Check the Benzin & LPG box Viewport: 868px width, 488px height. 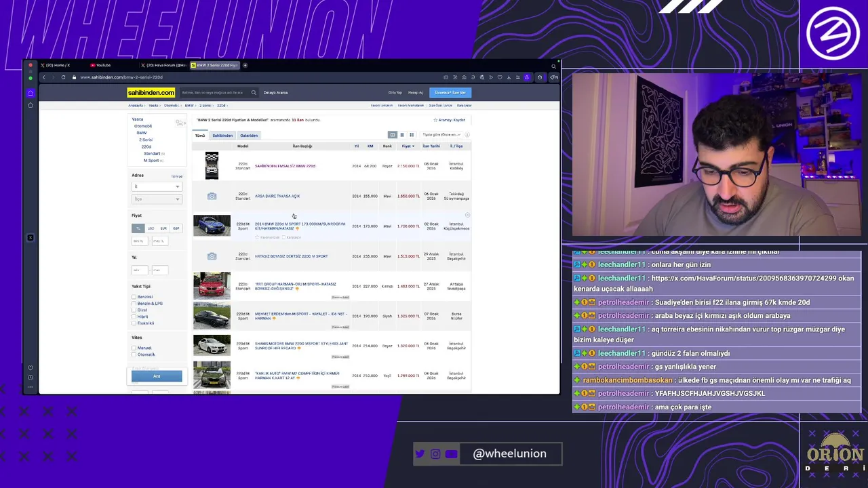coord(134,304)
